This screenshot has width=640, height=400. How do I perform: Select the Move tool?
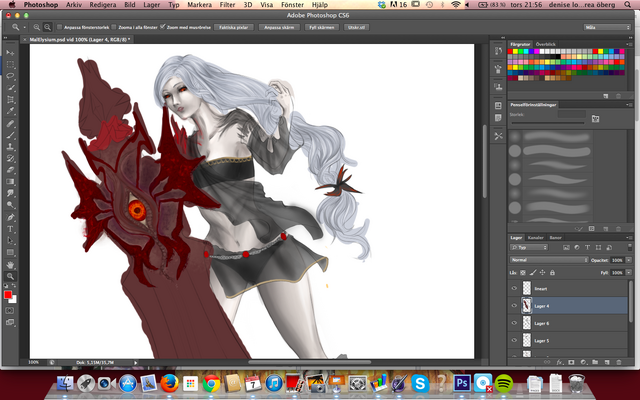pos(10,53)
